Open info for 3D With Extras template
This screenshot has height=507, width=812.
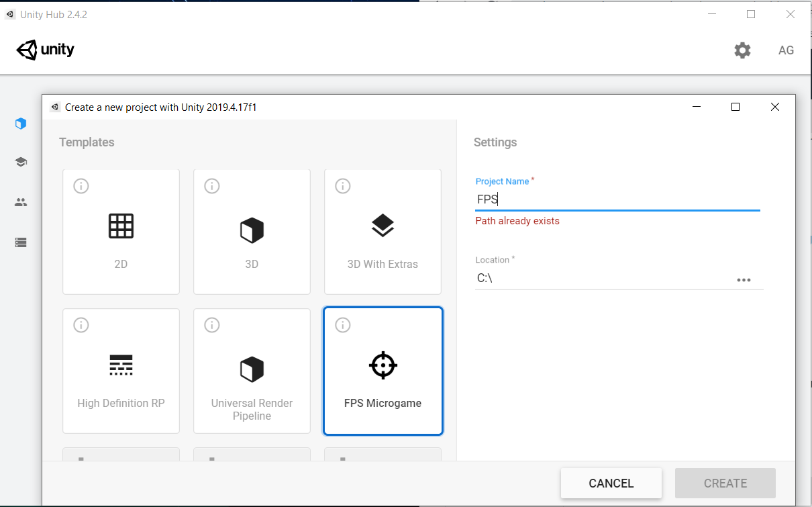pos(343,186)
